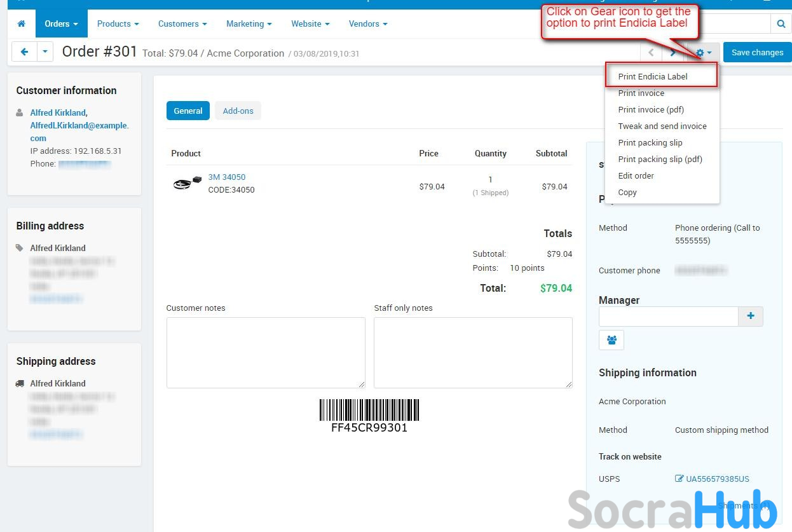Viewport: 792px width, 532px height.
Task: Go to previous order using left chevron
Action: click(651, 53)
